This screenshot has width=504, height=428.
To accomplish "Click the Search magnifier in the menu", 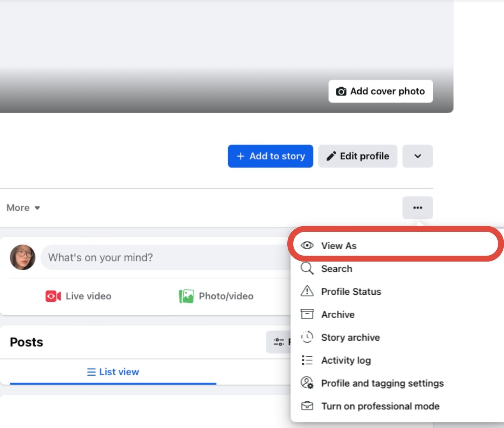I will point(307,269).
